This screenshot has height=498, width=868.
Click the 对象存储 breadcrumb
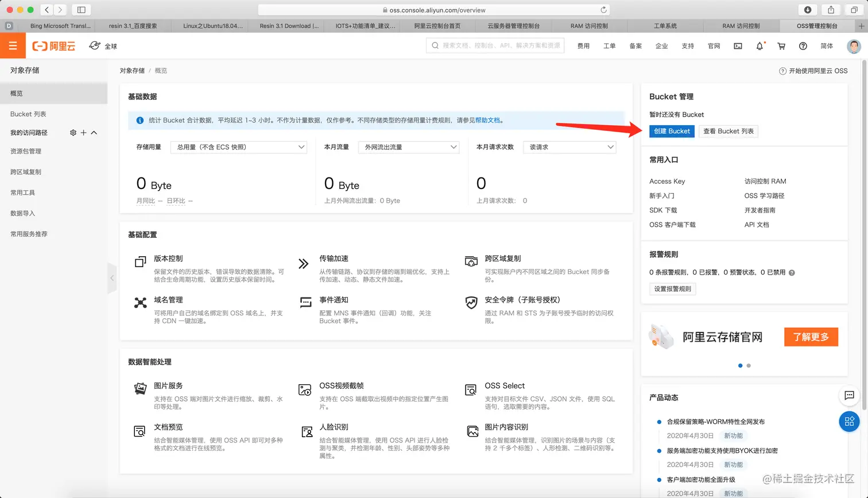[132, 71]
